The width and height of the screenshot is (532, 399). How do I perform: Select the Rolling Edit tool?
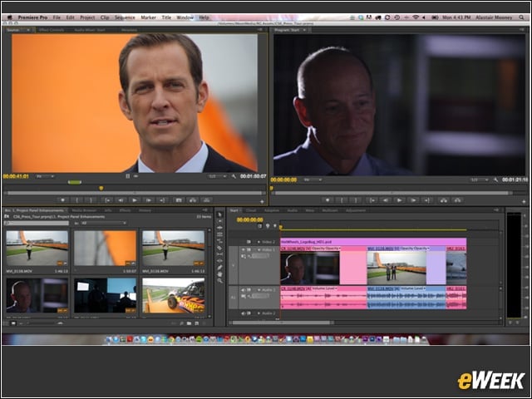pyautogui.click(x=219, y=234)
